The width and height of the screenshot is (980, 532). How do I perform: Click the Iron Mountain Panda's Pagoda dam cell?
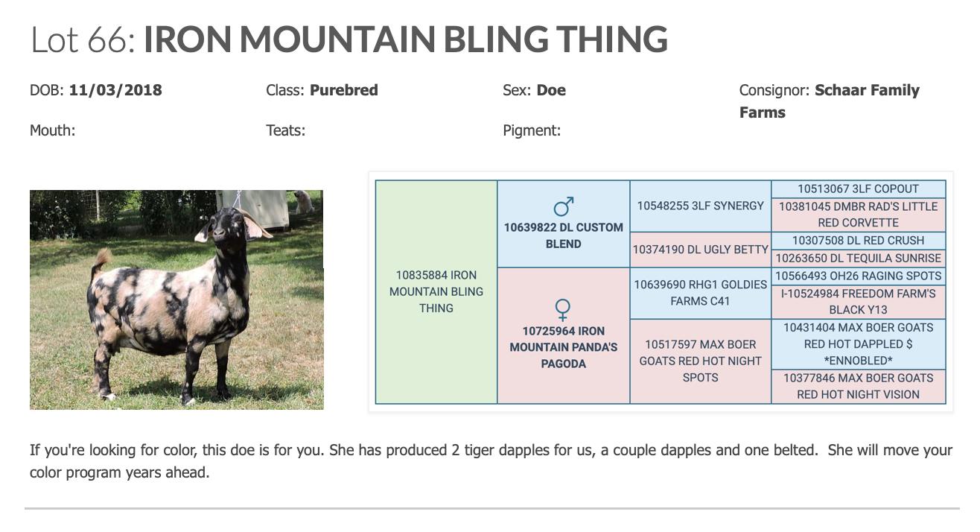564,336
